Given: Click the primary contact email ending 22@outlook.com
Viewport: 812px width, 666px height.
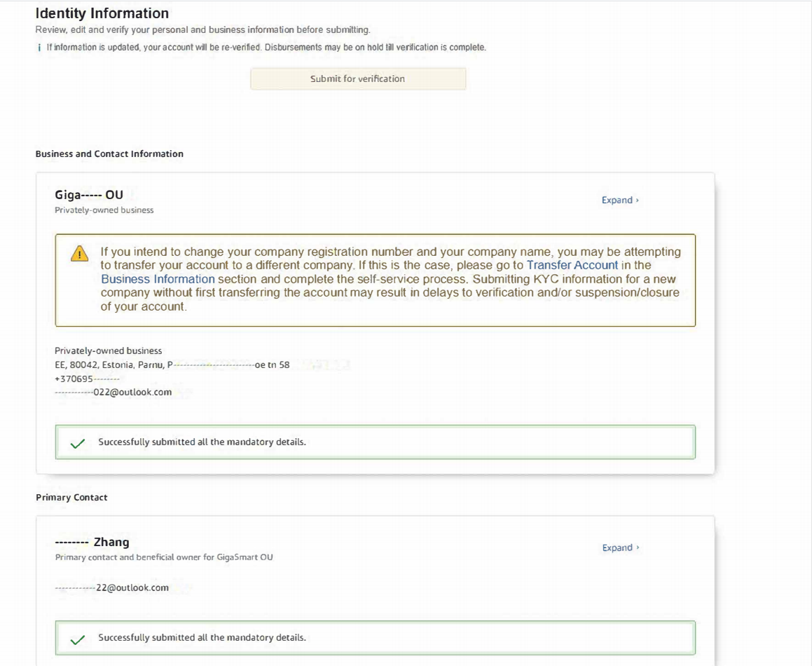Looking at the screenshot, I should 112,587.
